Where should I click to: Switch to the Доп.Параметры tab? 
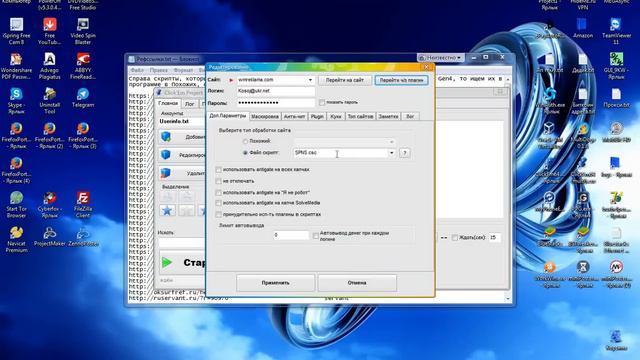coord(228,116)
